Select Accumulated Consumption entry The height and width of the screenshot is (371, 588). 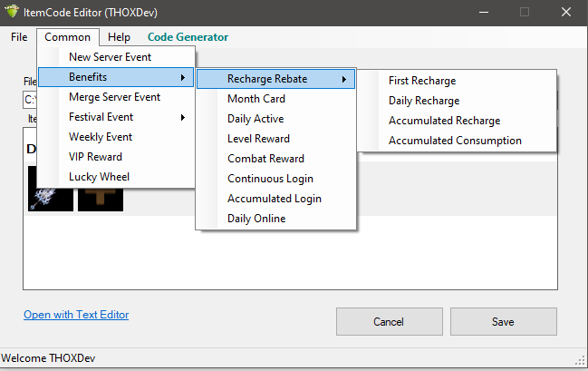point(455,141)
